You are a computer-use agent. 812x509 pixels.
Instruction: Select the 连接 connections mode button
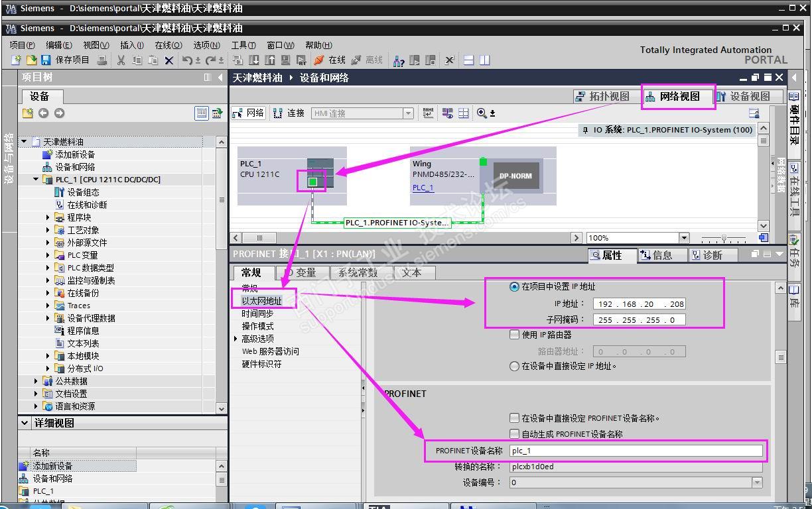coord(289,113)
